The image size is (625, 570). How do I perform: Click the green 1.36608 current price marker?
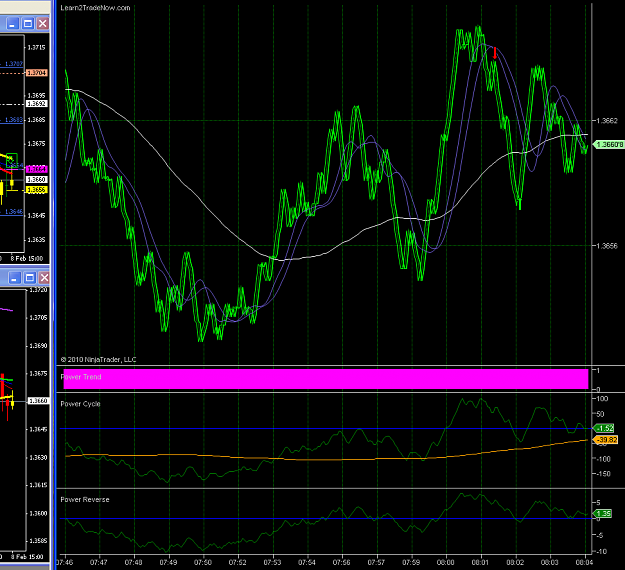(x=609, y=144)
